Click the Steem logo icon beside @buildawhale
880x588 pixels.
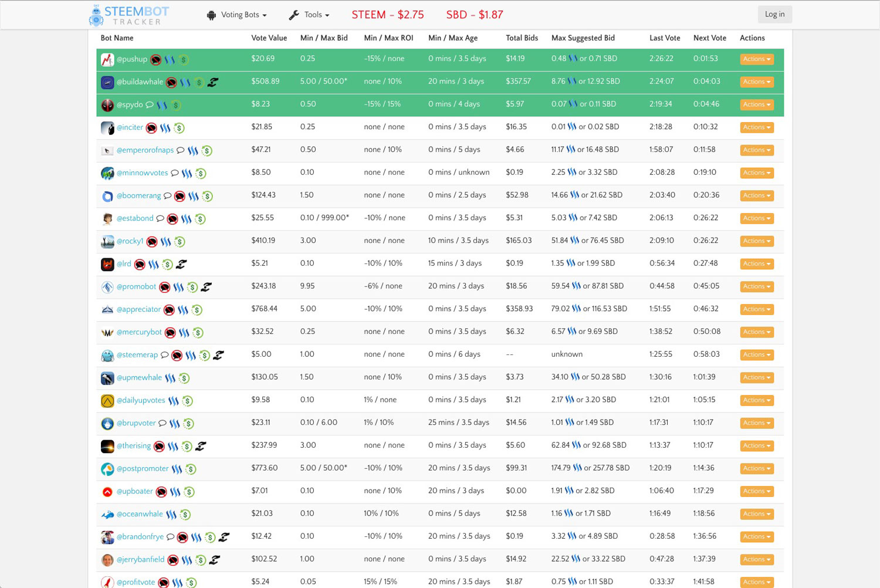click(185, 82)
